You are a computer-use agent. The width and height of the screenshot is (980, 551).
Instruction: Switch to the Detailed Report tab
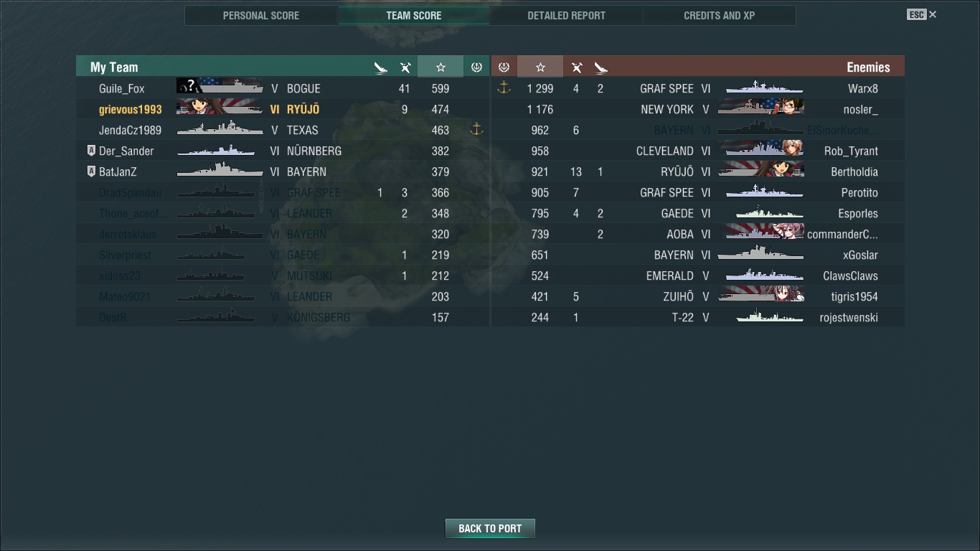tap(566, 15)
